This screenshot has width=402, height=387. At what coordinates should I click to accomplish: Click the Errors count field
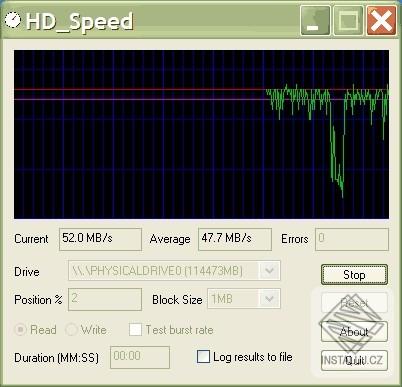[x=352, y=239]
